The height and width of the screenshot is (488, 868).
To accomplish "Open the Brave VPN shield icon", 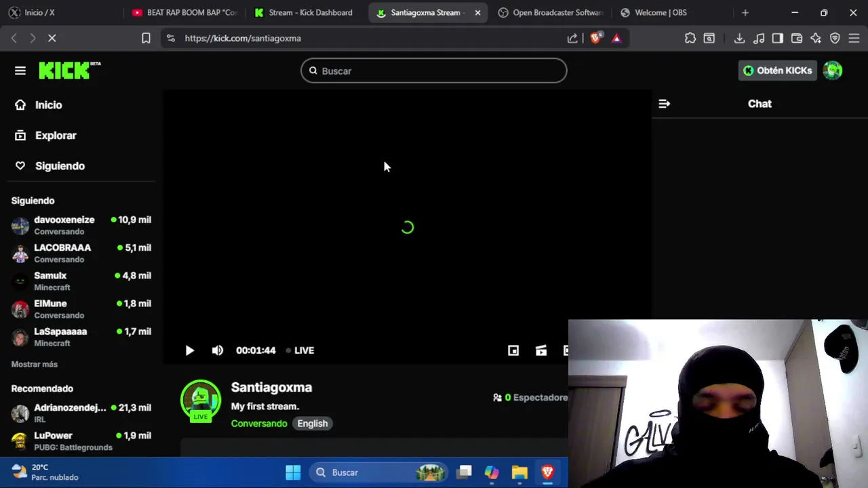I will 835,39.
